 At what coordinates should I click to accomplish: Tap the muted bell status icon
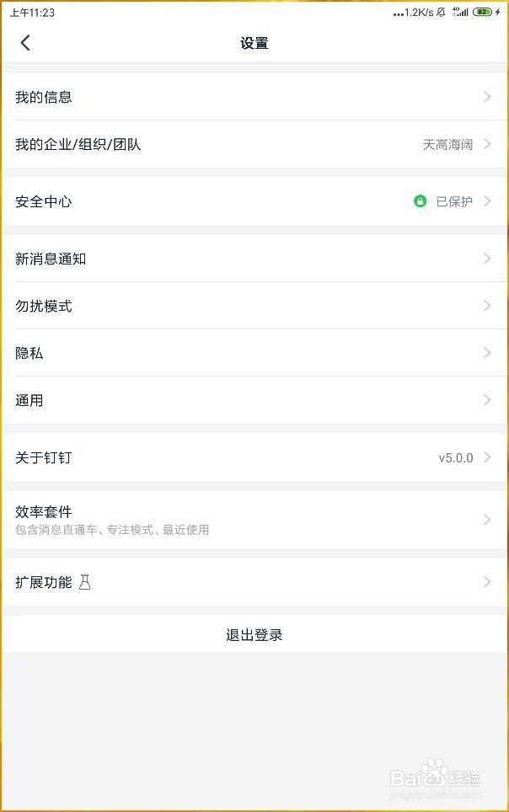tap(441, 13)
